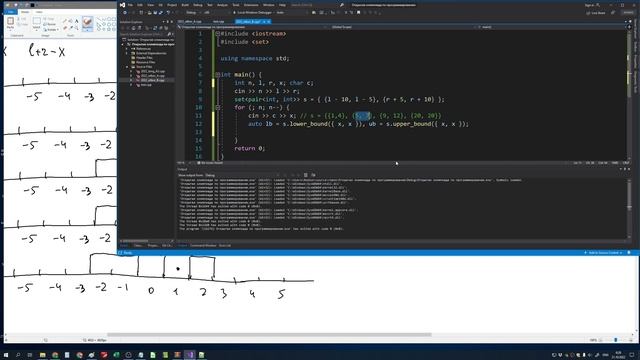This screenshot has width=640, height=360.
Task: Open the View tab in Paint
Action: click(39, 12)
